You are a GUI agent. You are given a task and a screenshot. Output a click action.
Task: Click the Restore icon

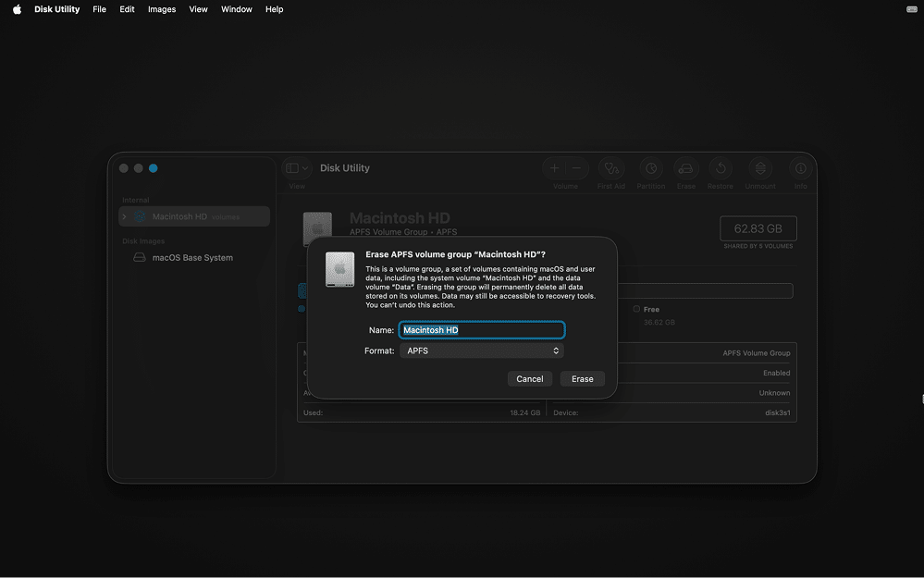click(721, 169)
